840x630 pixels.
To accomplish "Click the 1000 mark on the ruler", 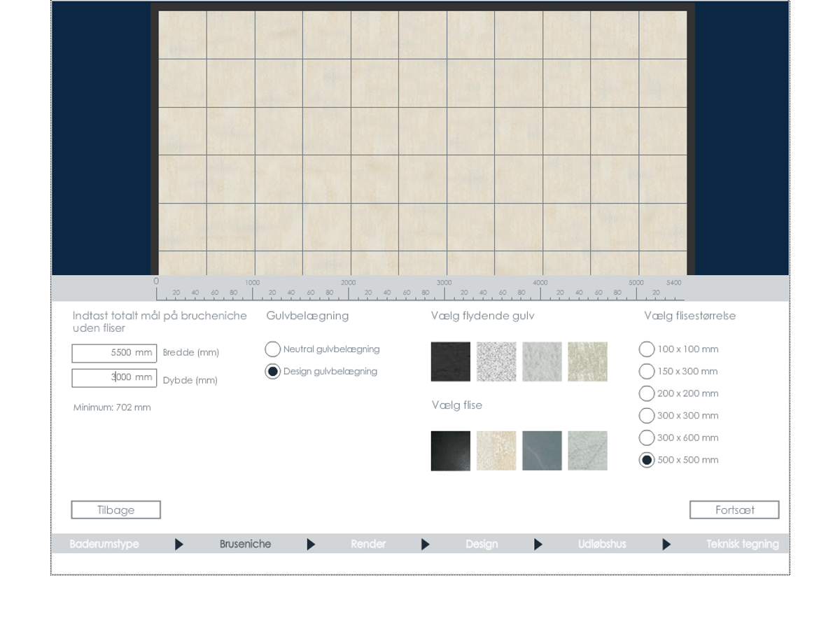I will pyautogui.click(x=252, y=283).
